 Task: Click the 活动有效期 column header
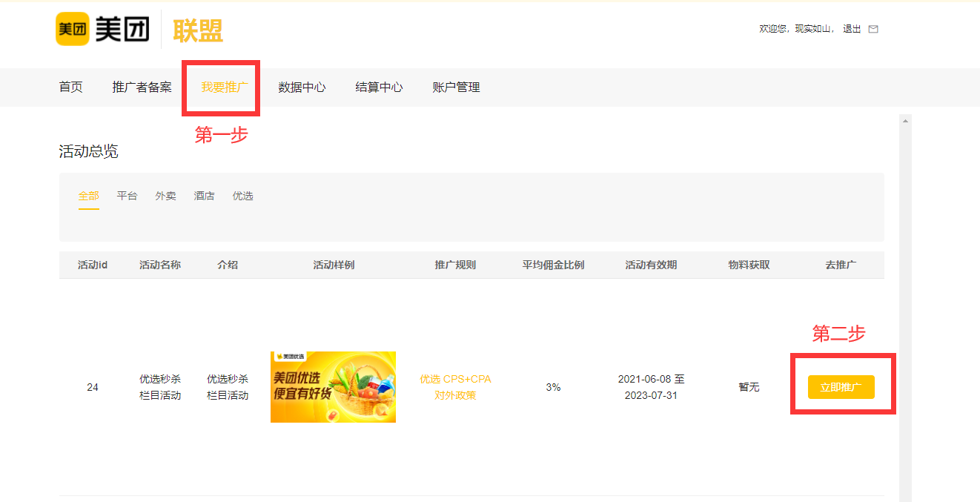coord(651,265)
